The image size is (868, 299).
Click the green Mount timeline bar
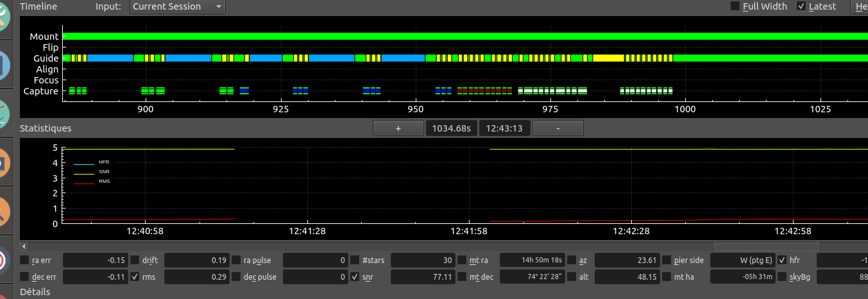(465, 37)
